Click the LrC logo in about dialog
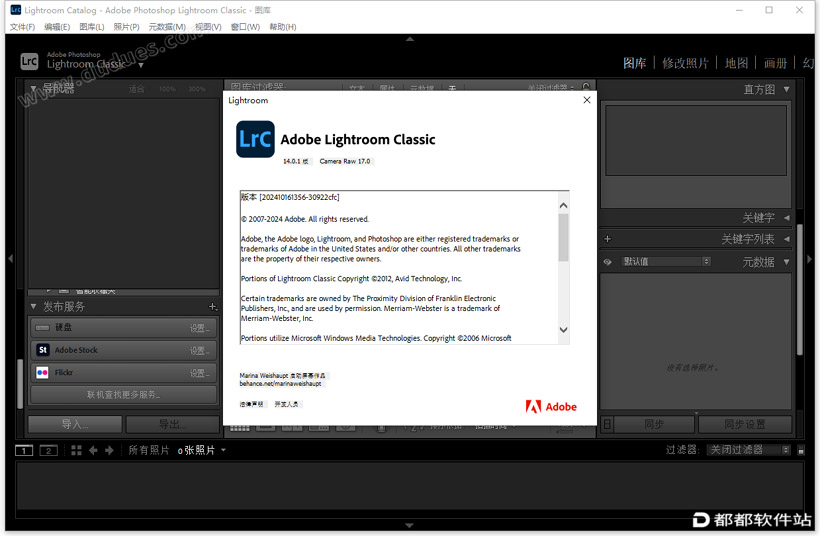 255,139
